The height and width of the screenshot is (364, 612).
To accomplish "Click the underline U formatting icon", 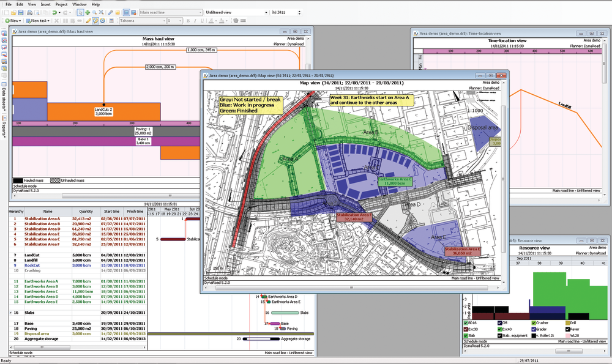I will [x=202, y=21].
